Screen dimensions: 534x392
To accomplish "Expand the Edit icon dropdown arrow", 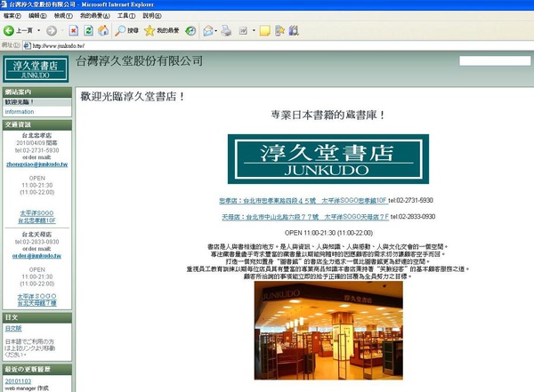I will tap(254, 30).
